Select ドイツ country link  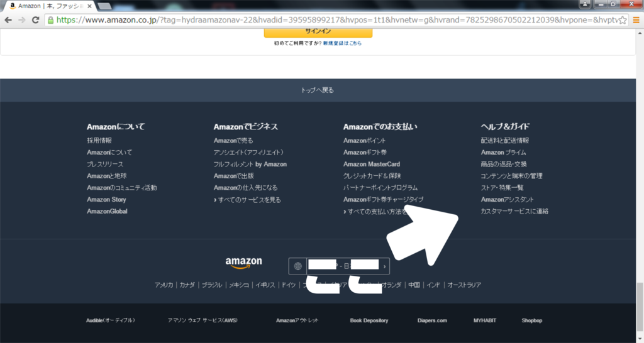click(288, 285)
